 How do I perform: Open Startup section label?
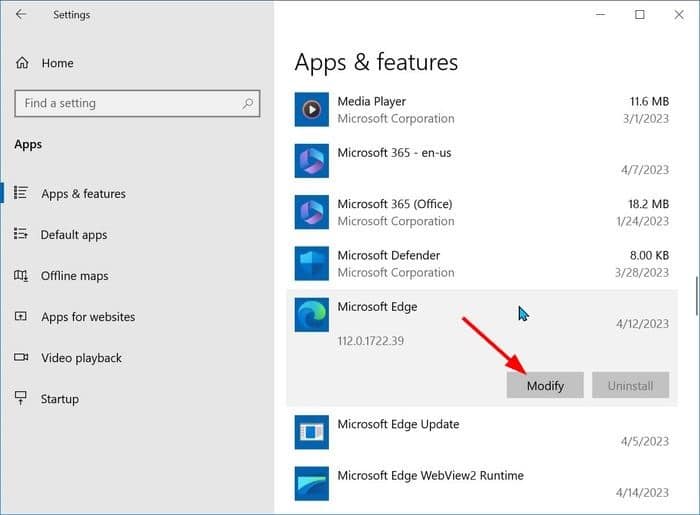click(x=60, y=399)
